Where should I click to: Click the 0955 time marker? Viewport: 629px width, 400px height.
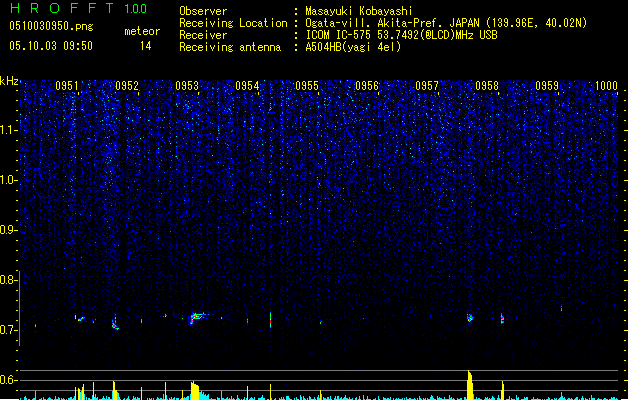[307, 85]
